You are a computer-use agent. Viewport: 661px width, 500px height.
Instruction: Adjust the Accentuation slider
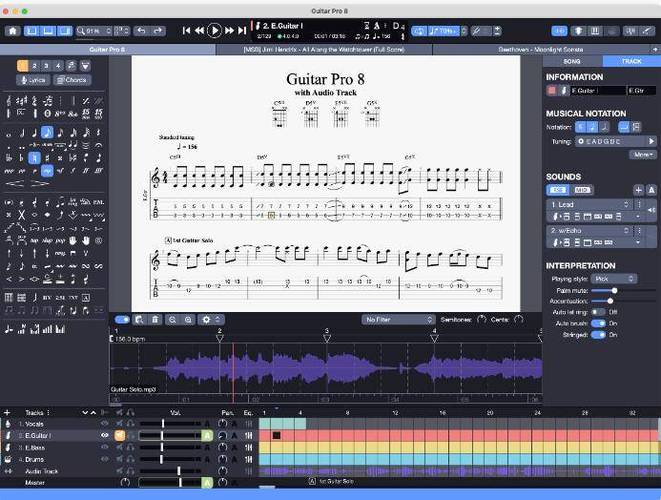pyautogui.click(x=610, y=301)
